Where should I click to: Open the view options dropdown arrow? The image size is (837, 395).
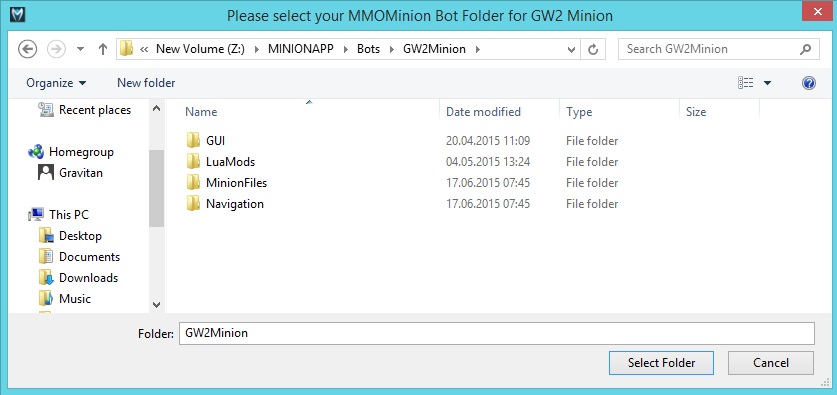click(768, 83)
